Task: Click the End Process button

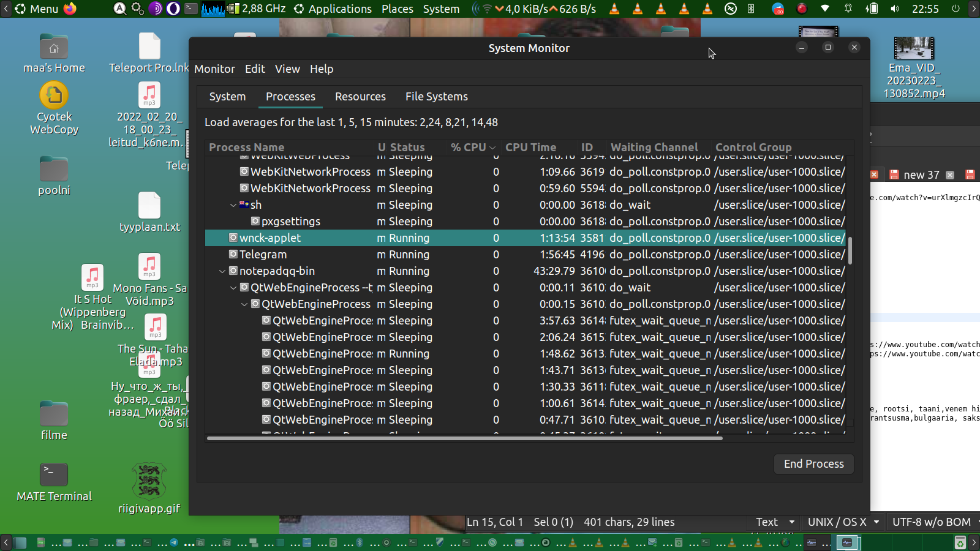Action: coord(813,464)
